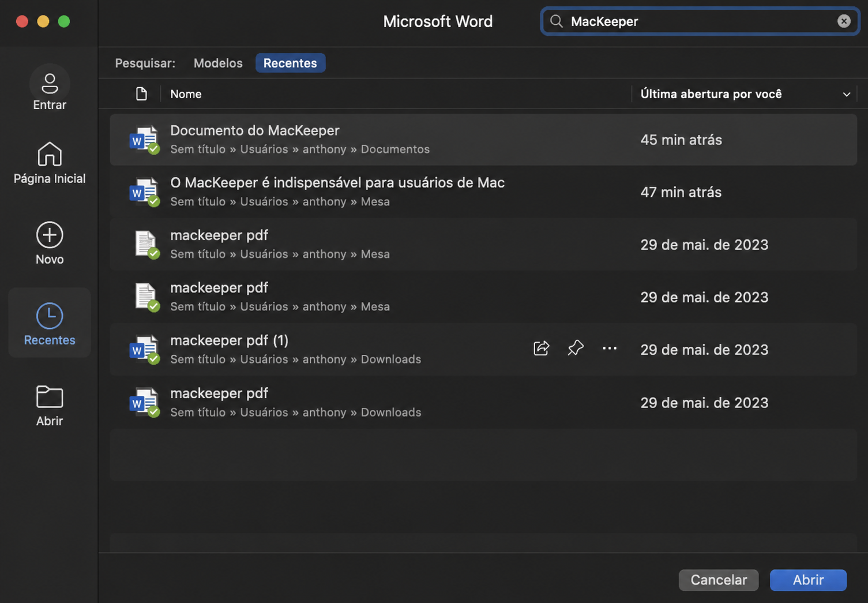This screenshot has width=868, height=603.
Task: Sort documents by Nome column header
Action: (186, 93)
